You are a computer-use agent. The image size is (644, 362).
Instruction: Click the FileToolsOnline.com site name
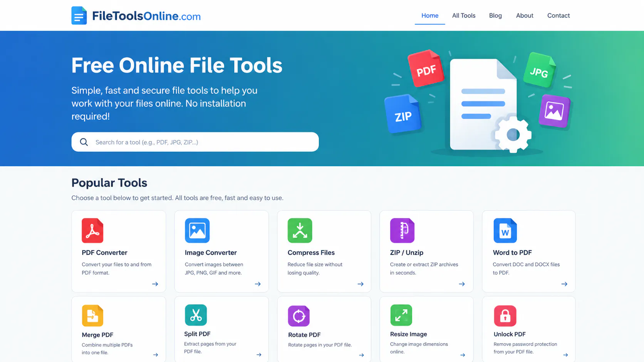(x=146, y=16)
